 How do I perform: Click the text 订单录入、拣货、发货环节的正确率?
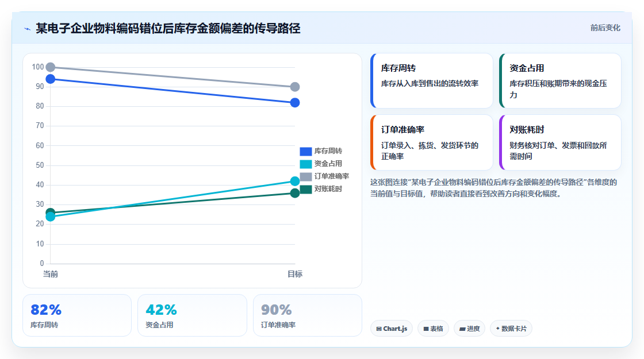430,151
